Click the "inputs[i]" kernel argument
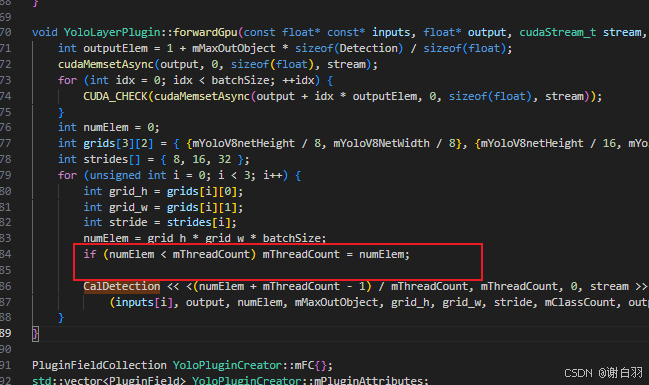649x385 pixels. tap(144, 303)
